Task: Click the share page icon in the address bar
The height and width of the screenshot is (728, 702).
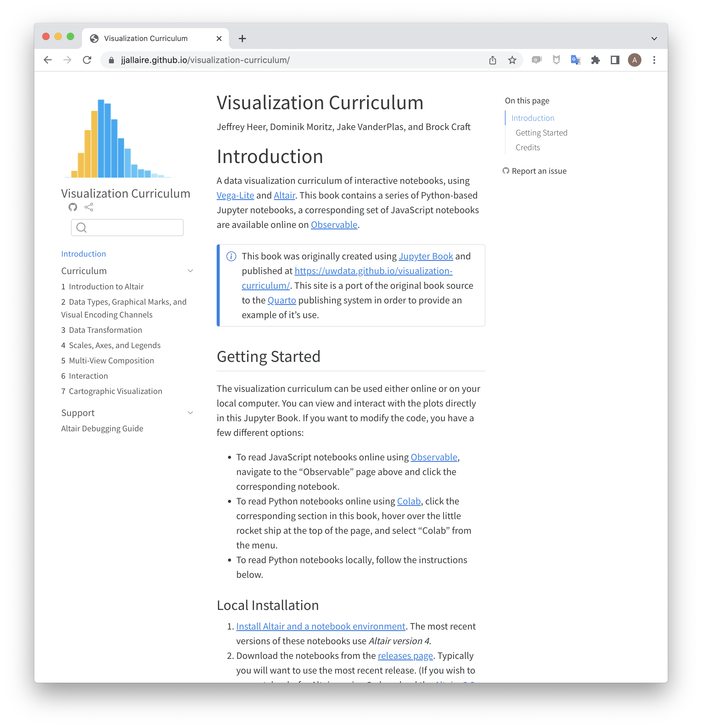Action: pyautogui.click(x=492, y=60)
